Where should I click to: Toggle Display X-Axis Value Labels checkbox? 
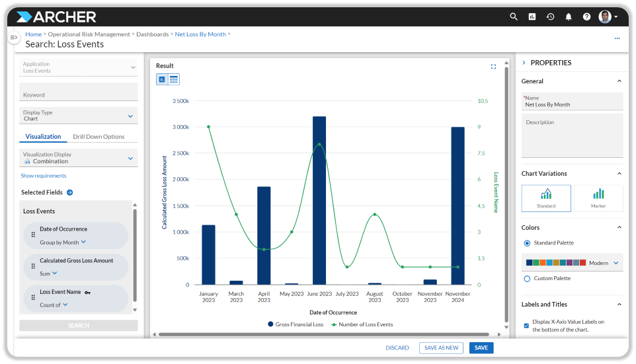click(526, 325)
